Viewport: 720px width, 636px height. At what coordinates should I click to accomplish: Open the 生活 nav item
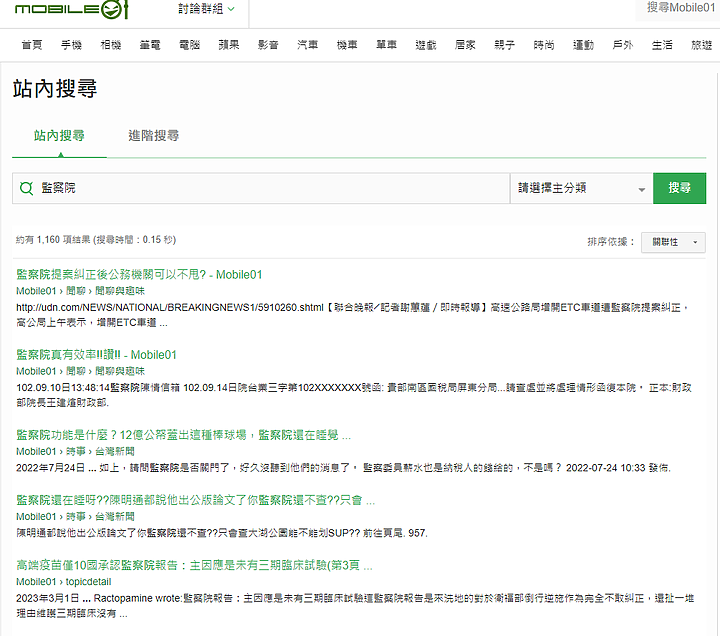pyautogui.click(x=662, y=45)
